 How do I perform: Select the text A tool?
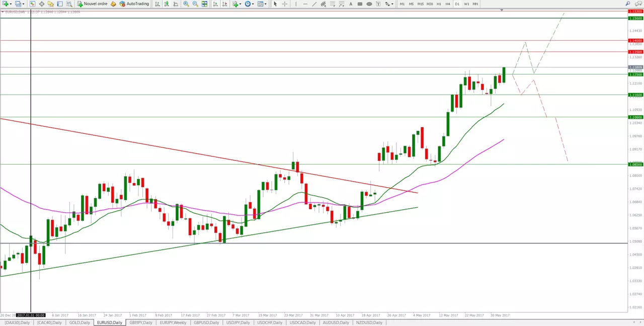[x=351, y=4]
